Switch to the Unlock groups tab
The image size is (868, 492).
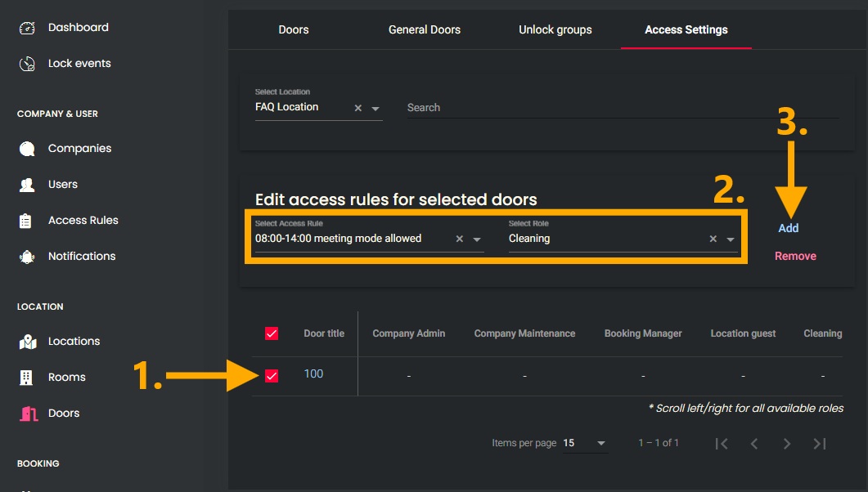point(555,29)
